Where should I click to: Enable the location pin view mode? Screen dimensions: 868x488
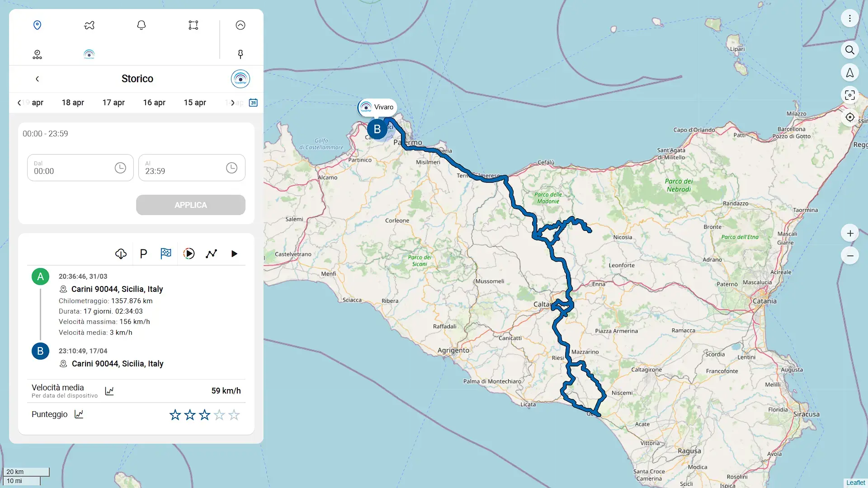tap(38, 25)
